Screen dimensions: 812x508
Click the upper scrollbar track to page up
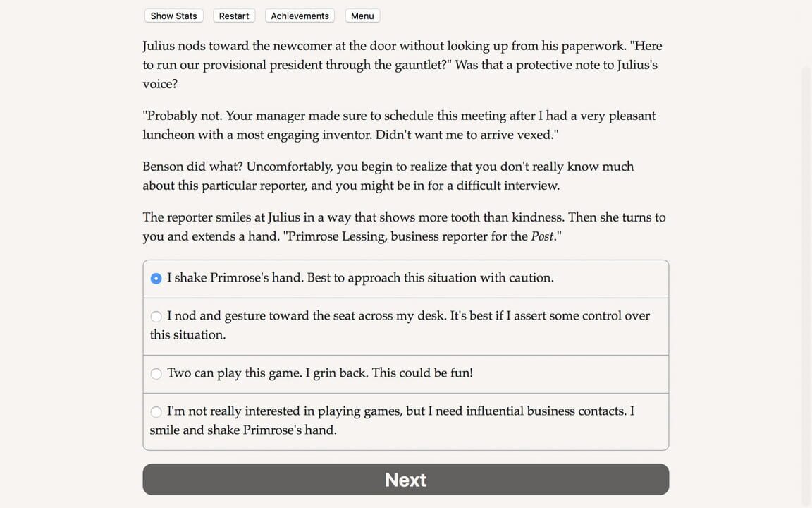(806, 35)
